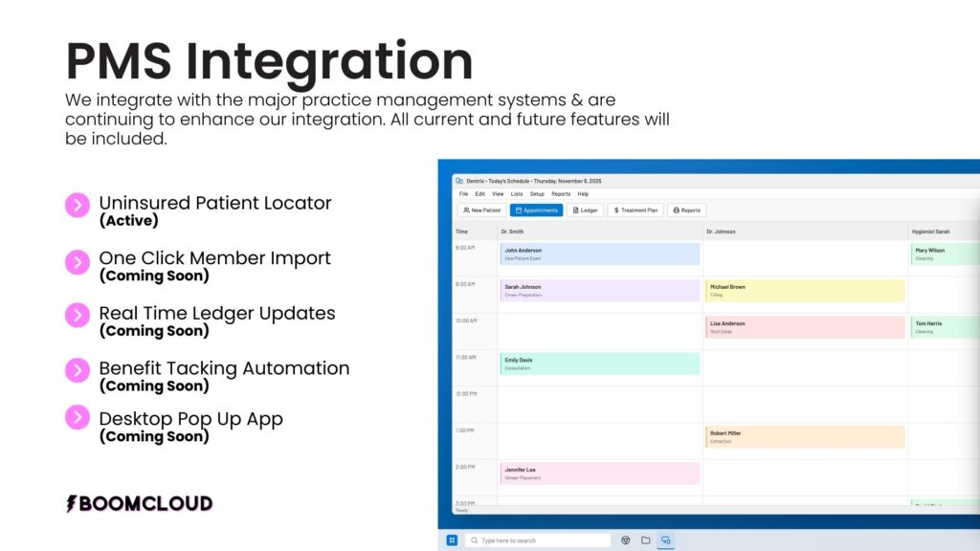Image resolution: width=980 pixels, height=551 pixels.
Task: Click the 12:00 PM time slot label
Action: (466, 394)
